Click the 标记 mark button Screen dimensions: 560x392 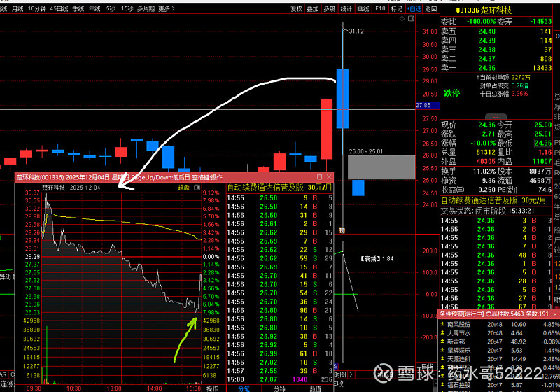click(x=397, y=9)
